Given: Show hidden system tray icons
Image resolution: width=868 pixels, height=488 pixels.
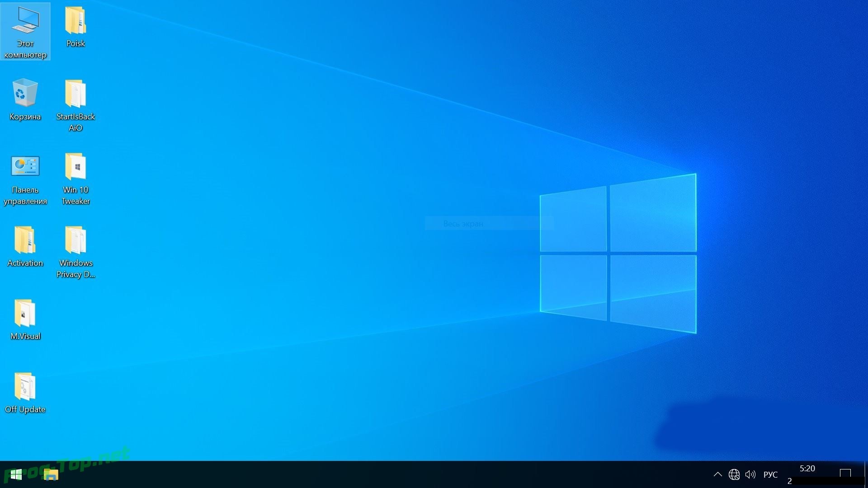Looking at the screenshot, I should click(x=717, y=474).
